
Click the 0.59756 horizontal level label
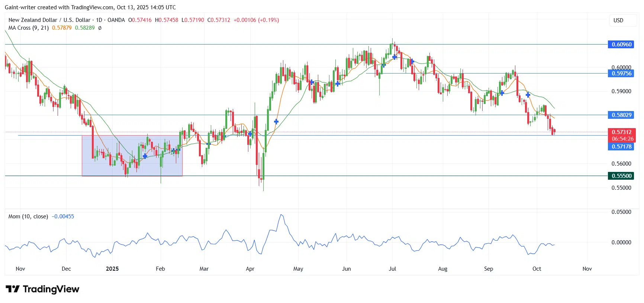621,74
